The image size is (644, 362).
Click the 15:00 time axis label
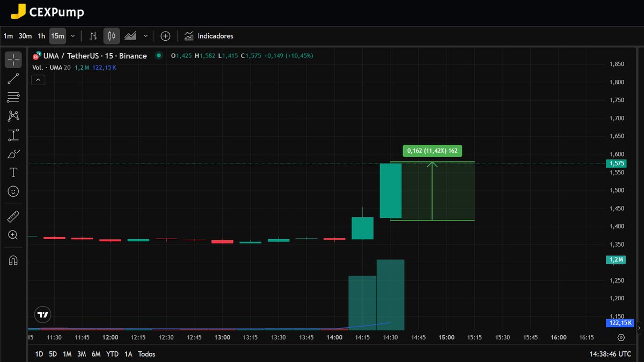(447, 337)
